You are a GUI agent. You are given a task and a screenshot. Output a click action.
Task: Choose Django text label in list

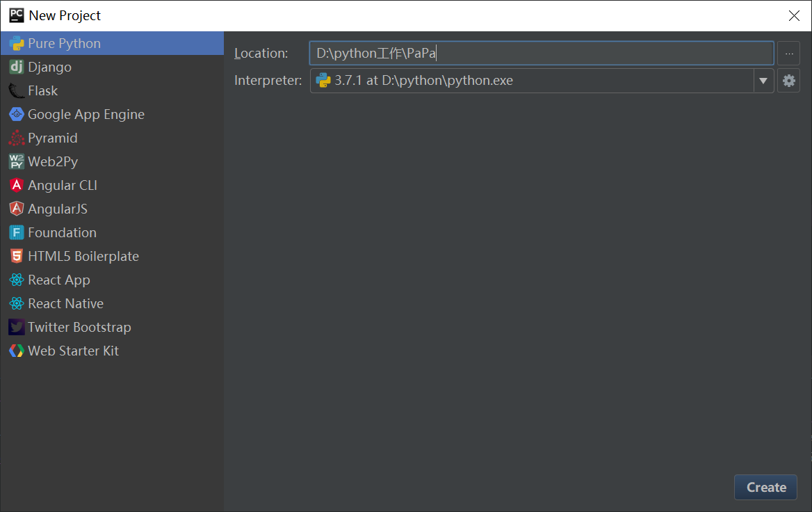tap(50, 67)
